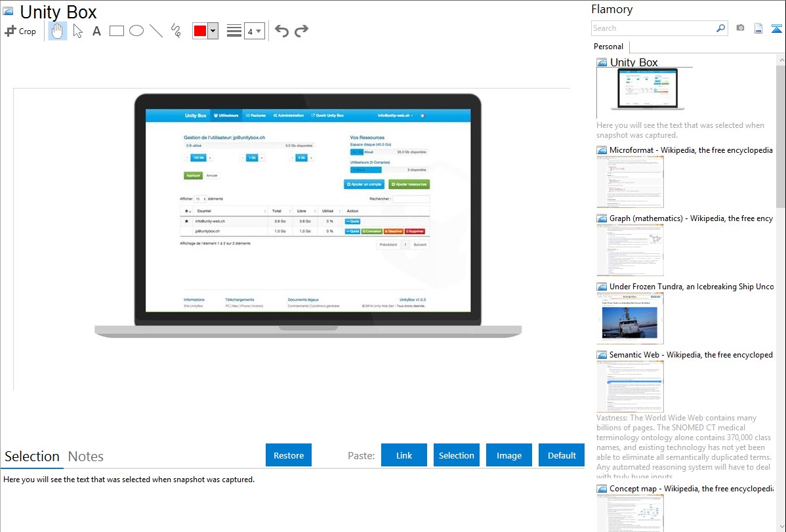Click the snapshot icon beside Under Frozen Tundra
Image resolution: width=786 pixels, height=532 pixels.
[x=602, y=287]
